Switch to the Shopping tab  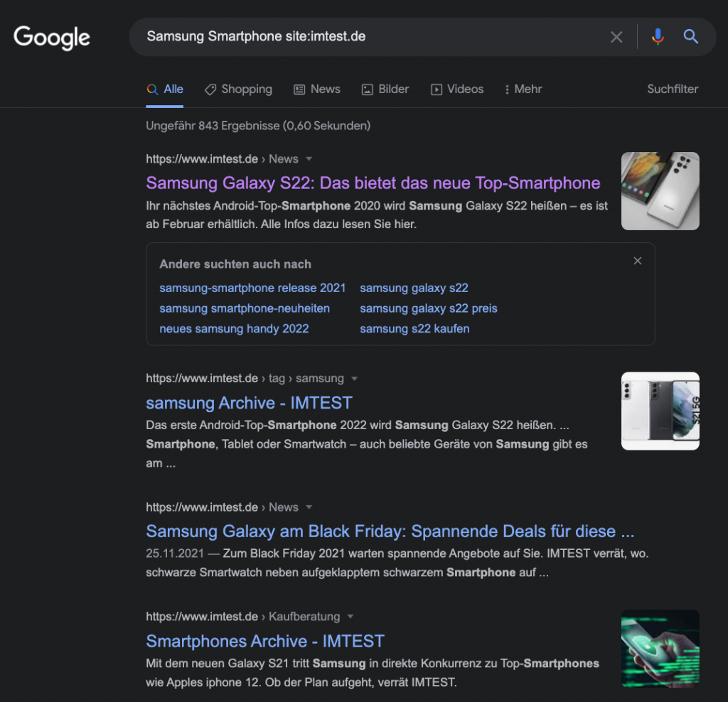(239, 89)
